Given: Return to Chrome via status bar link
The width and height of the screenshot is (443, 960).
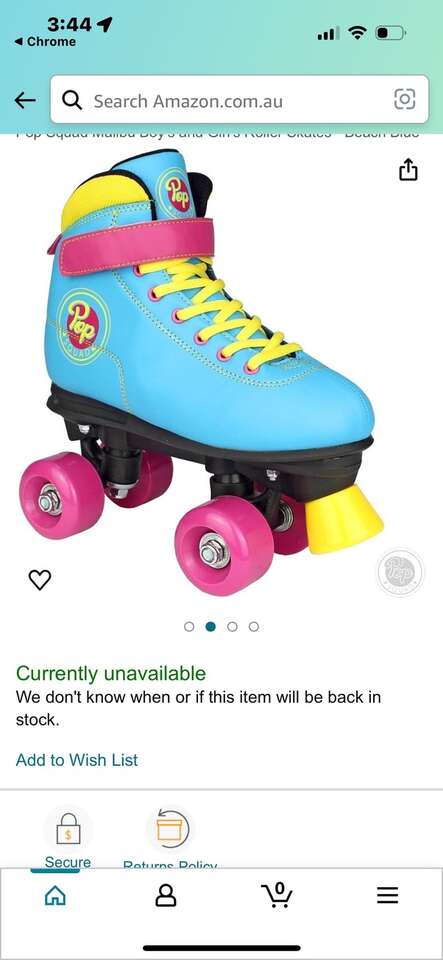Looking at the screenshot, I should tap(45, 42).
